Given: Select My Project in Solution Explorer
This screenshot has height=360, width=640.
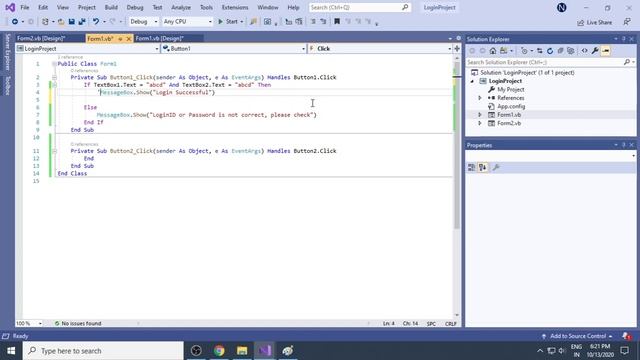Looking at the screenshot, I should pos(511,89).
